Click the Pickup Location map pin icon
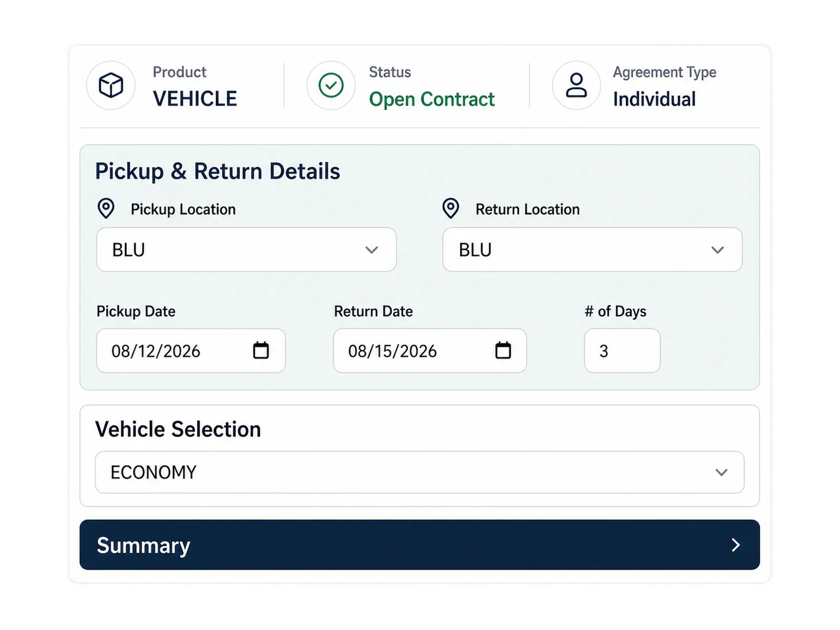Image resolution: width=840 pixels, height=630 pixels. point(106,208)
